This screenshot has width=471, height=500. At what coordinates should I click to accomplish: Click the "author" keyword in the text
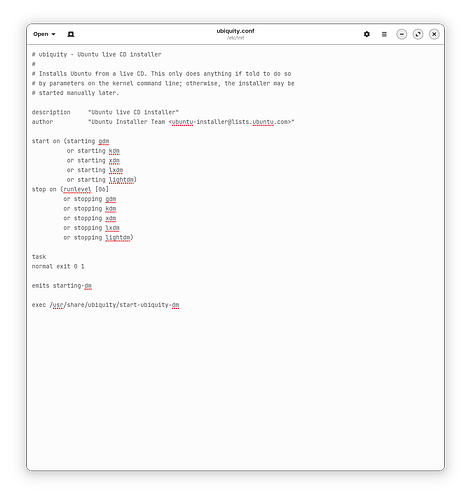click(42, 122)
